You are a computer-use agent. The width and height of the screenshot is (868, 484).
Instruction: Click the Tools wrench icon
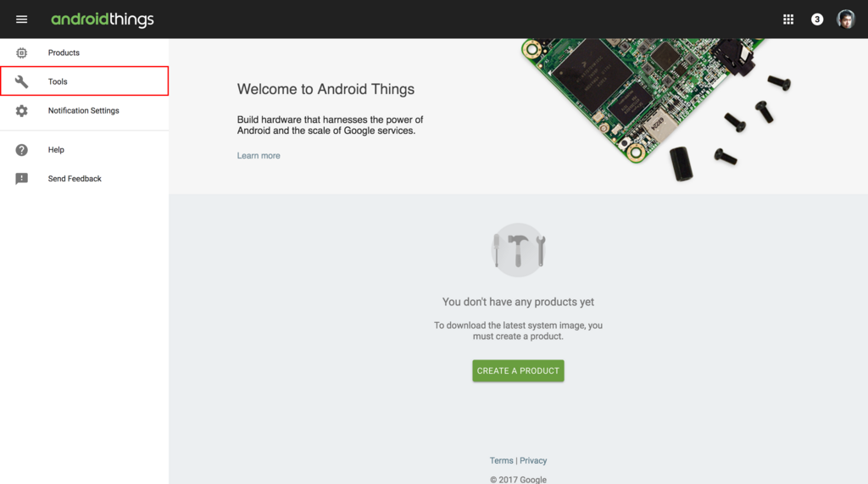coord(21,81)
